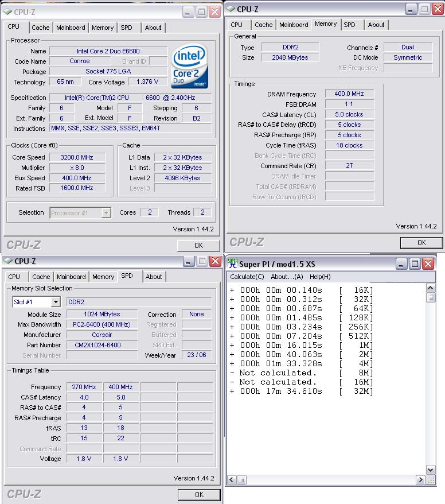Click the Intel Core 2 Duo logo
This screenshot has width=445, height=504.
point(190,67)
